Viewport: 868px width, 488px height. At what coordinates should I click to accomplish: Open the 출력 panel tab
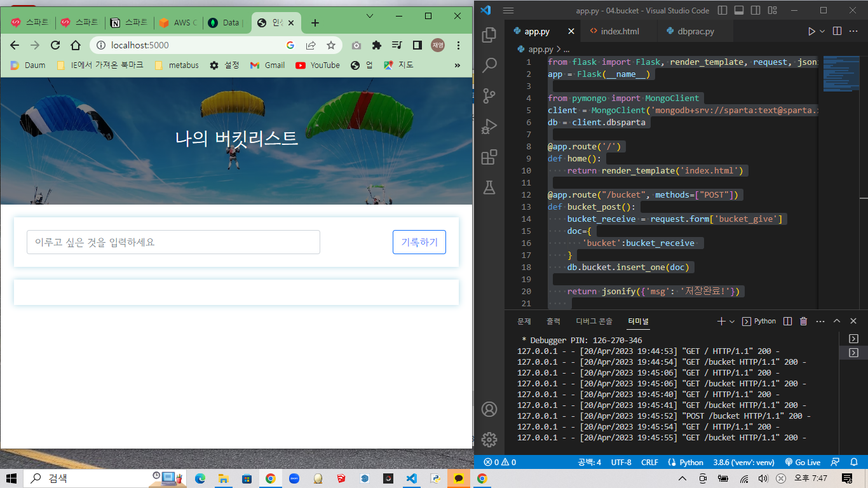[x=553, y=322]
